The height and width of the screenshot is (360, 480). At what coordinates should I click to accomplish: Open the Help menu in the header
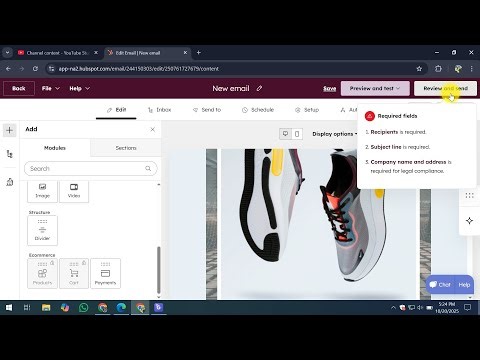coord(79,88)
